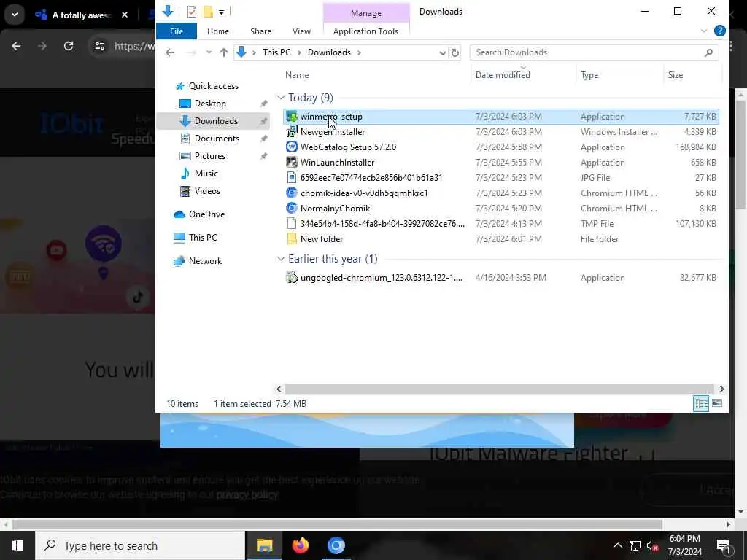Open the Share ribbon tab

point(260,31)
